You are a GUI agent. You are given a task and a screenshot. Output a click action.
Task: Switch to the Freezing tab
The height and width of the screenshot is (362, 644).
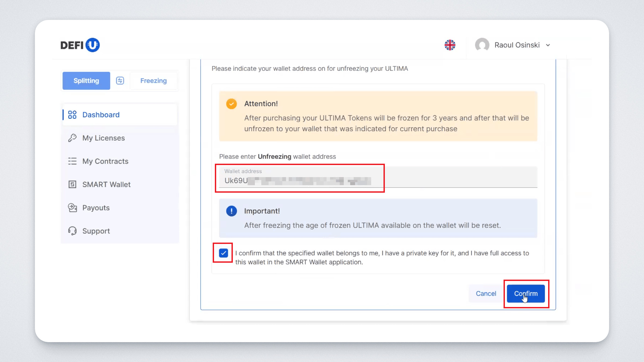153,81
